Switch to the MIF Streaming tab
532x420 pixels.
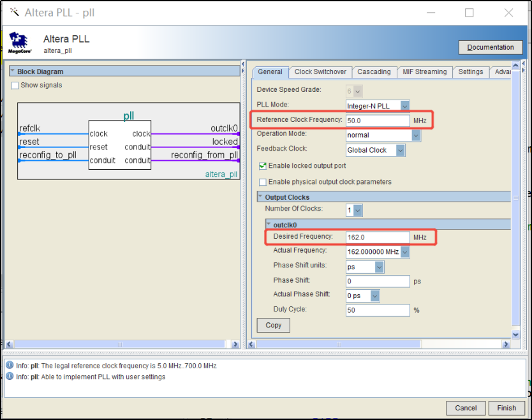pos(424,72)
